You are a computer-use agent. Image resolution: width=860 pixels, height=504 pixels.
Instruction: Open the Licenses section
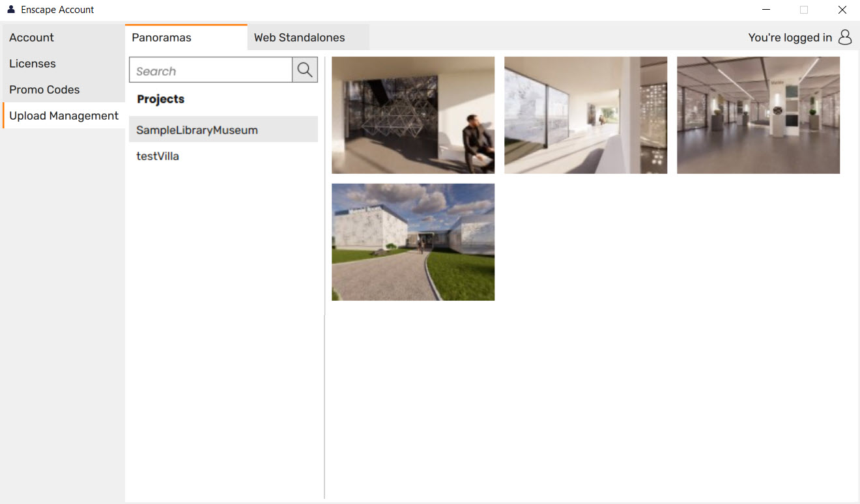[32, 63]
